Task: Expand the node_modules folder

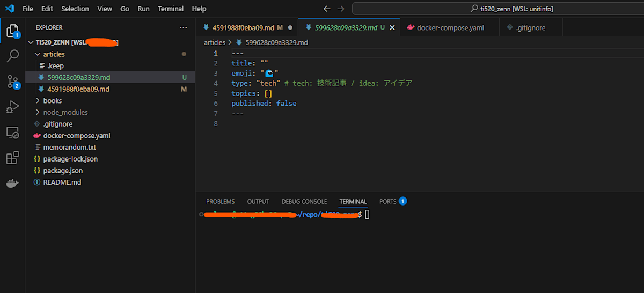Action: 37,112
